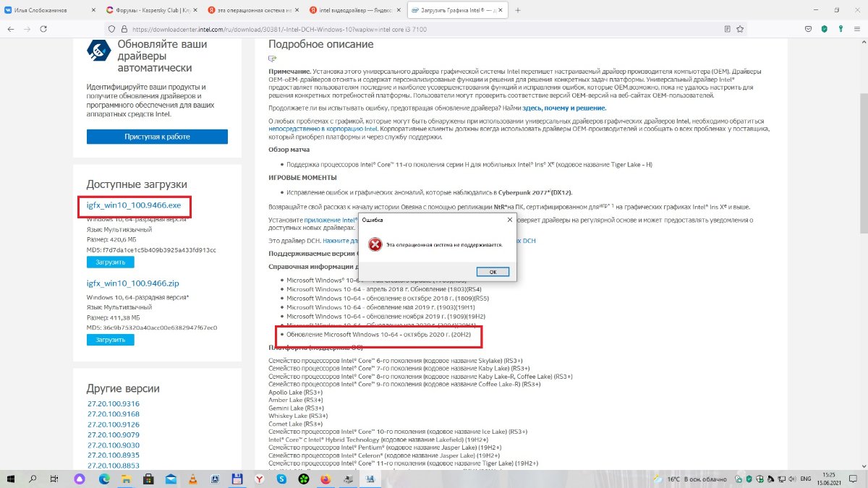Open File Explorer from taskbar
868x488 pixels.
pyautogui.click(x=126, y=478)
